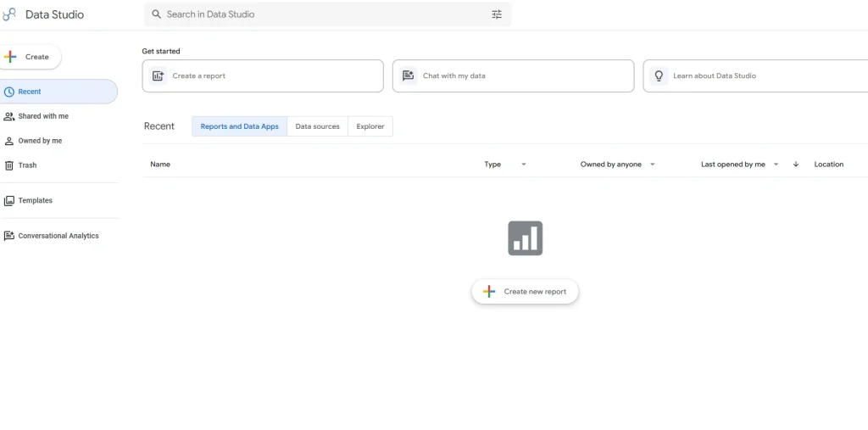Click the lightbulb icon in Learn card
Image resolution: width=868 pixels, height=430 pixels.
pyautogui.click(x=659, y=76)
